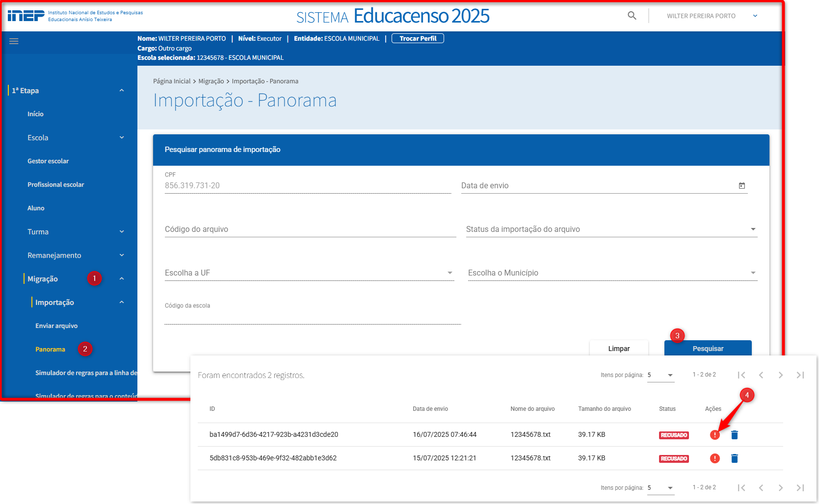Click the Pesquisar button
819x504 pixels.
point(708,348)
